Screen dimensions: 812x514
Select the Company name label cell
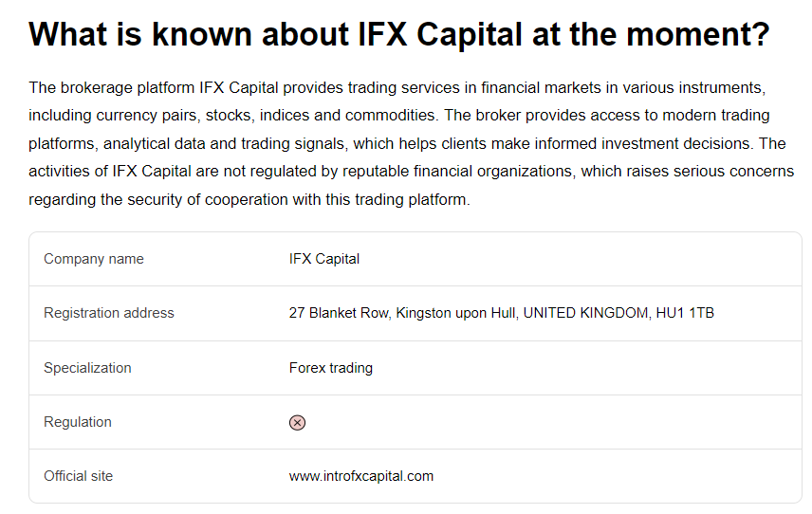pyautogui.click(x=94, y=259)
